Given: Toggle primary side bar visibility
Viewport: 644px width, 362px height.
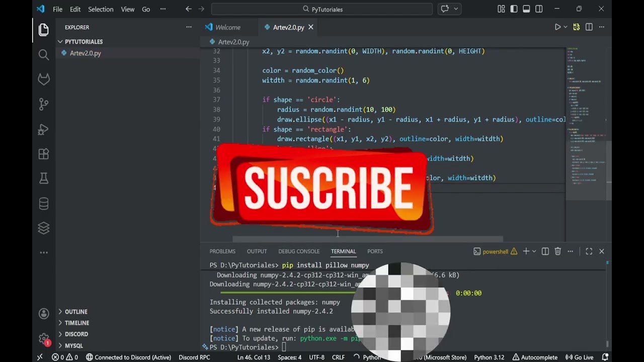Looking at the screenshot, I should (x=514, y=9).
